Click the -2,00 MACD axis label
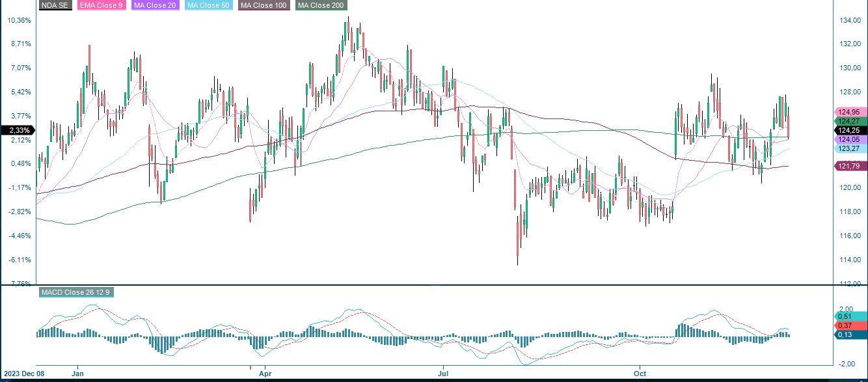Screen dimensions: 868x382 [x=845, y=363]
